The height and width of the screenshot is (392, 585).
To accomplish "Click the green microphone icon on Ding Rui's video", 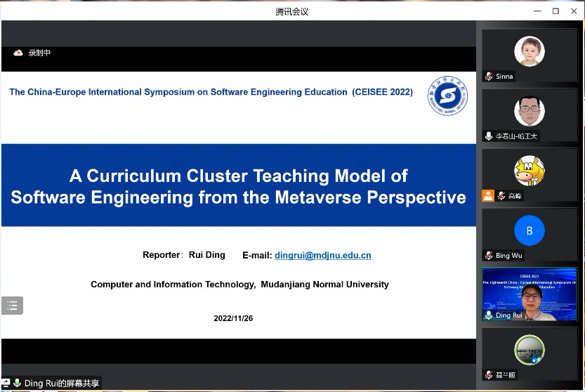I will tap(489, 315).
